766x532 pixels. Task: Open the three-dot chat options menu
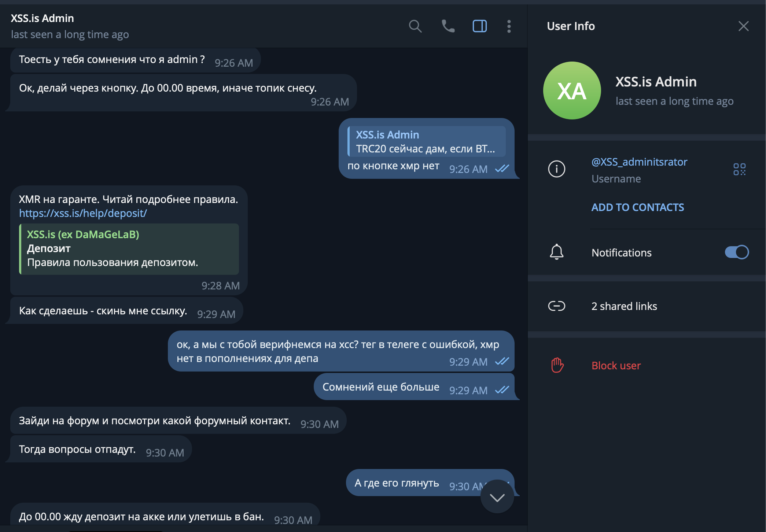[509, 26]
